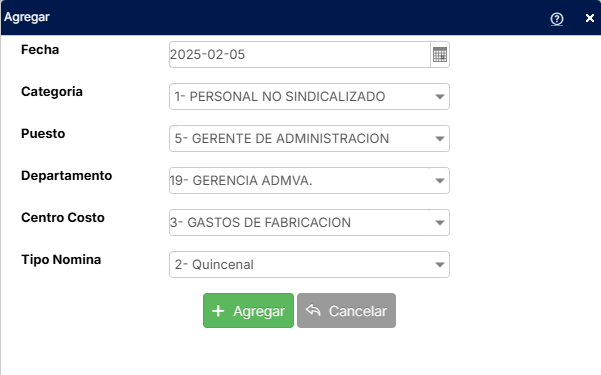Close the Agregar dialog with X
The width and height of the screenshot is (601, 375).
tap(590, 18)
